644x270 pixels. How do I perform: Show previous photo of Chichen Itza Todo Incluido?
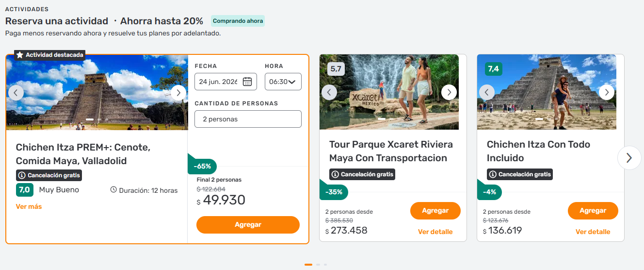click(487, 92)
